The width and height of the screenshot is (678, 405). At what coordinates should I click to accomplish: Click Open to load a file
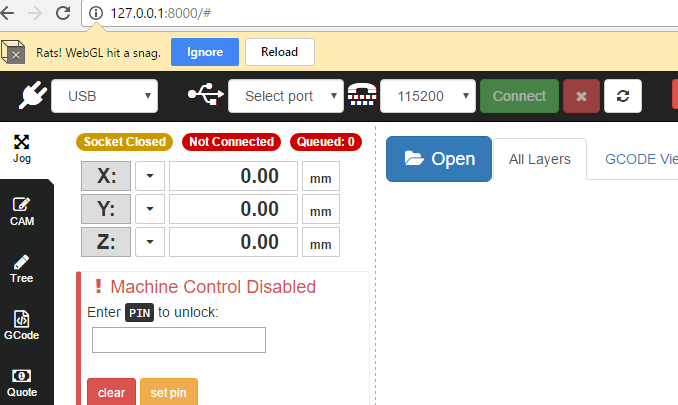tap(438, 159)
